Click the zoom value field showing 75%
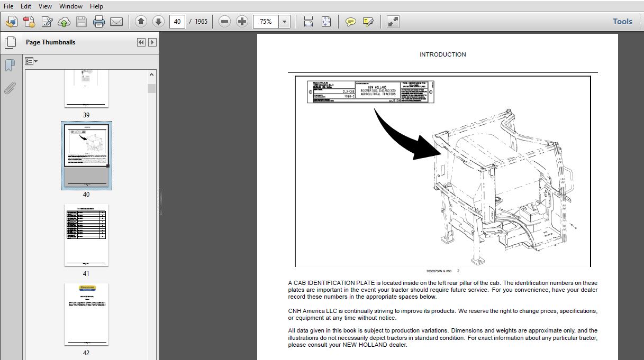Screen dimensions: 644x360 pos(266,22)
